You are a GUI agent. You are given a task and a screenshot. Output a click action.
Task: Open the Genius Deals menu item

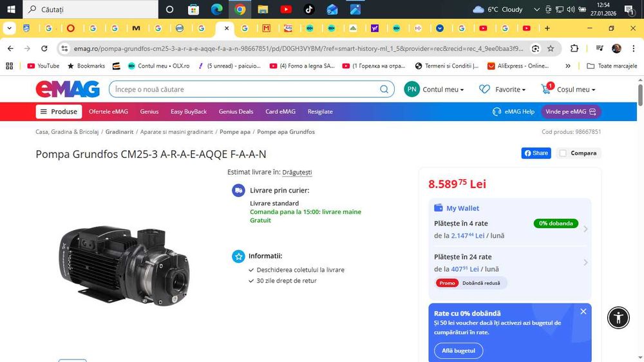click(236, 111)
